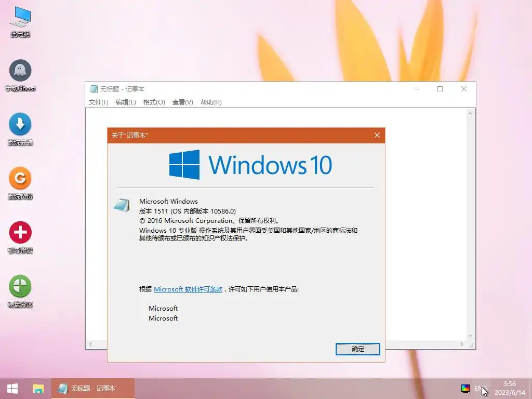Open the 帮助(H) menu in Notepad
This screenshot has width=532, height=399.
[x=211, y=102]
